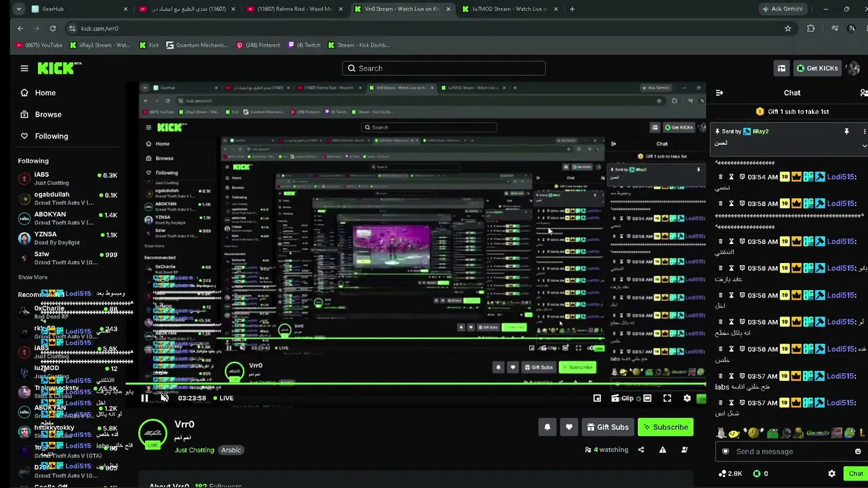Open the video player settings gear
The image size is (868, 488).
tap(687, 399)
